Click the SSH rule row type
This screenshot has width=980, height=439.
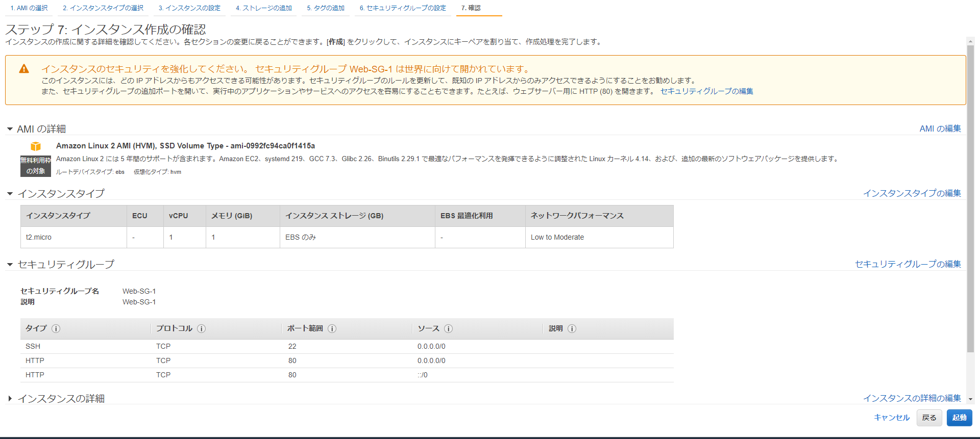[x=33, y=347]
